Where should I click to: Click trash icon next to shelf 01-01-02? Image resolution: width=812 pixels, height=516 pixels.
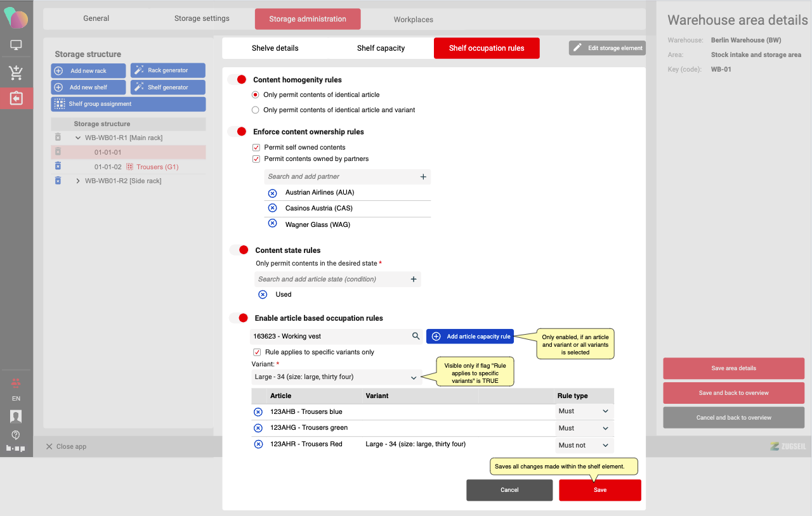point(58,166)
